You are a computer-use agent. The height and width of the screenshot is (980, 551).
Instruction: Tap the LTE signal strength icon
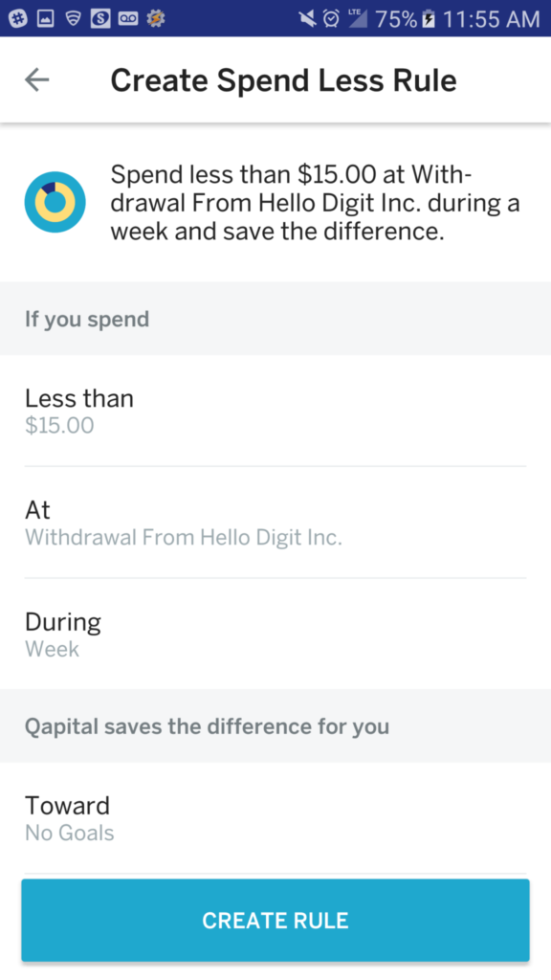pos(358,19)
